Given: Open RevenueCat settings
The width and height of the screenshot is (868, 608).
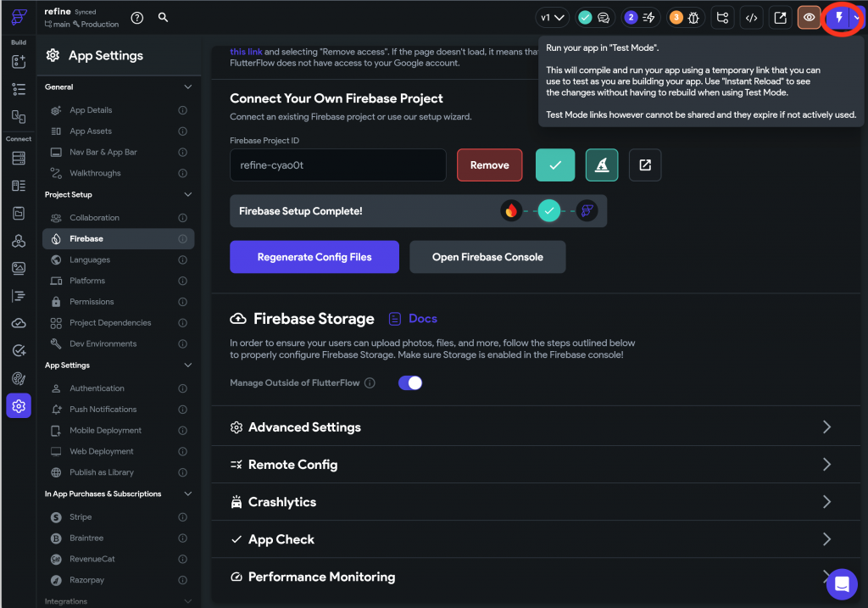Looking at the screenshot, I should click(x=119, y=559).
